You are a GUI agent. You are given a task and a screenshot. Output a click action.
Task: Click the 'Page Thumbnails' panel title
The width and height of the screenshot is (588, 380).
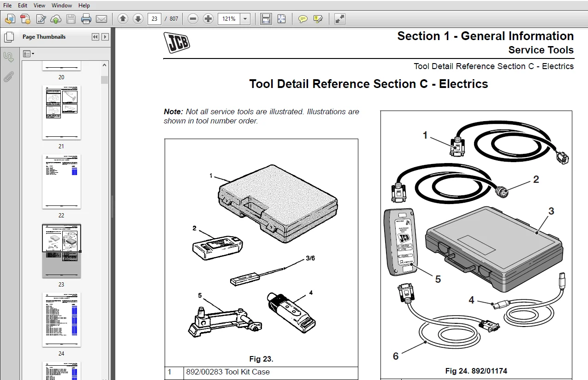click(x=44, y=37)
